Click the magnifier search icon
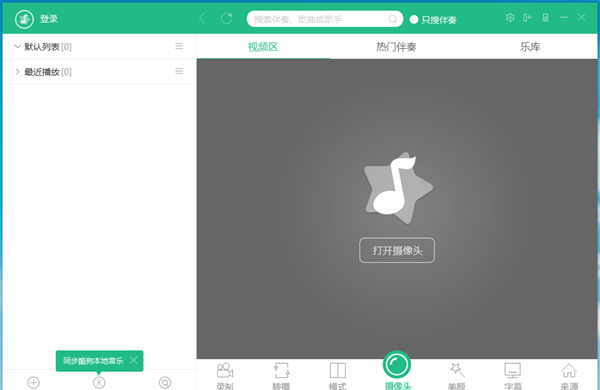600x390 pixels. coord(393,19)
